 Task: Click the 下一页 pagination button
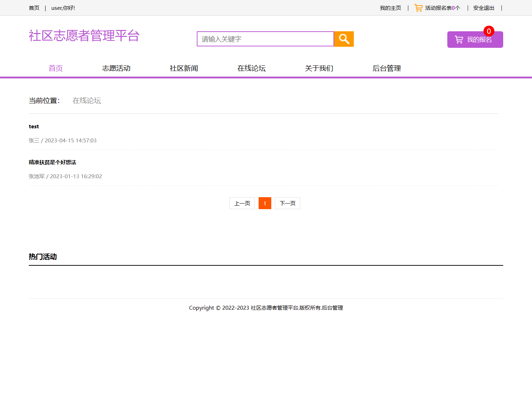coord(287,203)
